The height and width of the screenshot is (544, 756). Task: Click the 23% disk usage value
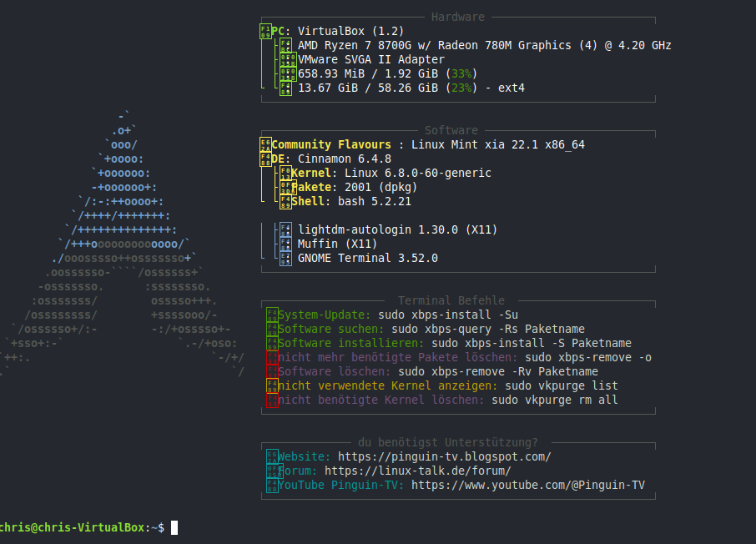click(464, 88)
